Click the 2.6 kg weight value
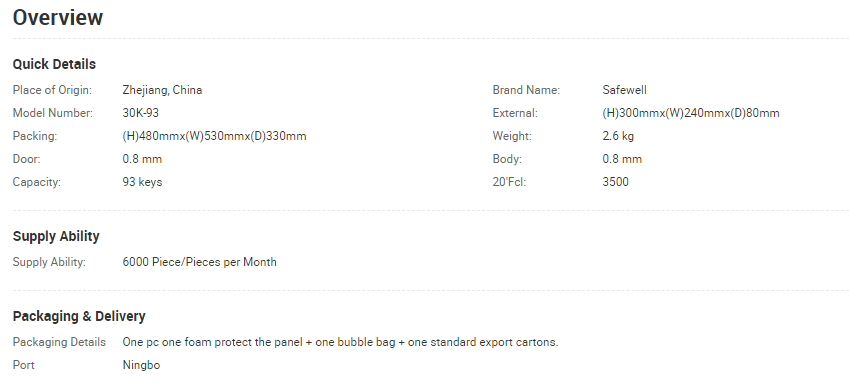The height and width of the screenshot is (386, 849). click(618, 136)
